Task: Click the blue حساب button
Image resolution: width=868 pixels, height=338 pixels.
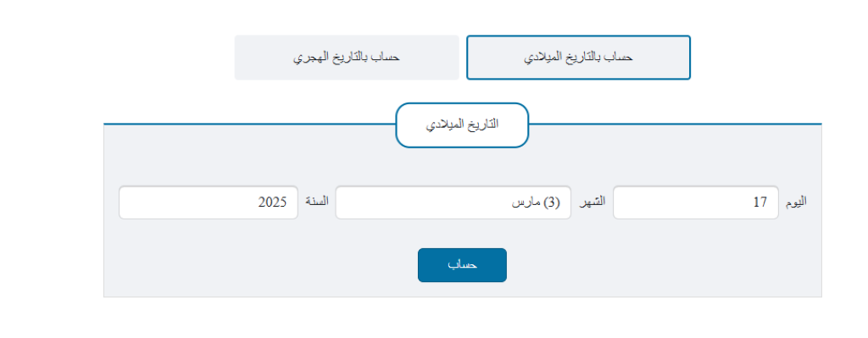Action: click(x=462, y=265)
